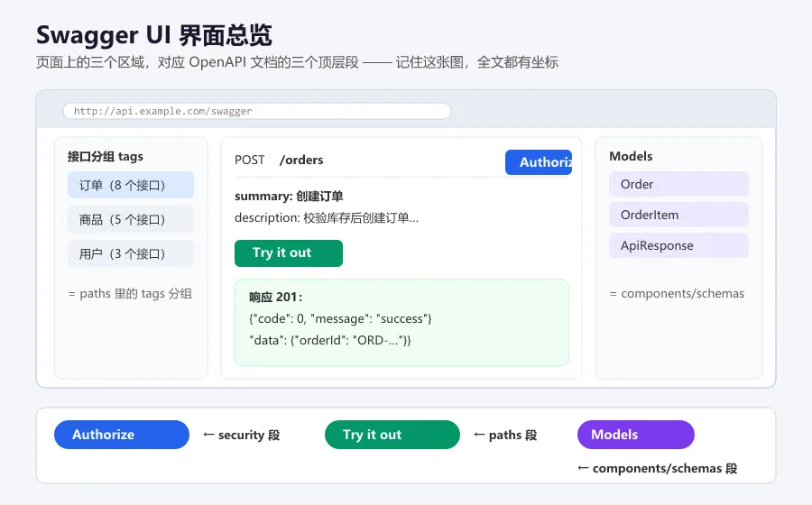Viewport: 812px width, 505px height.
Task: Click the ← security 段 label
Action: click(241, 435)
